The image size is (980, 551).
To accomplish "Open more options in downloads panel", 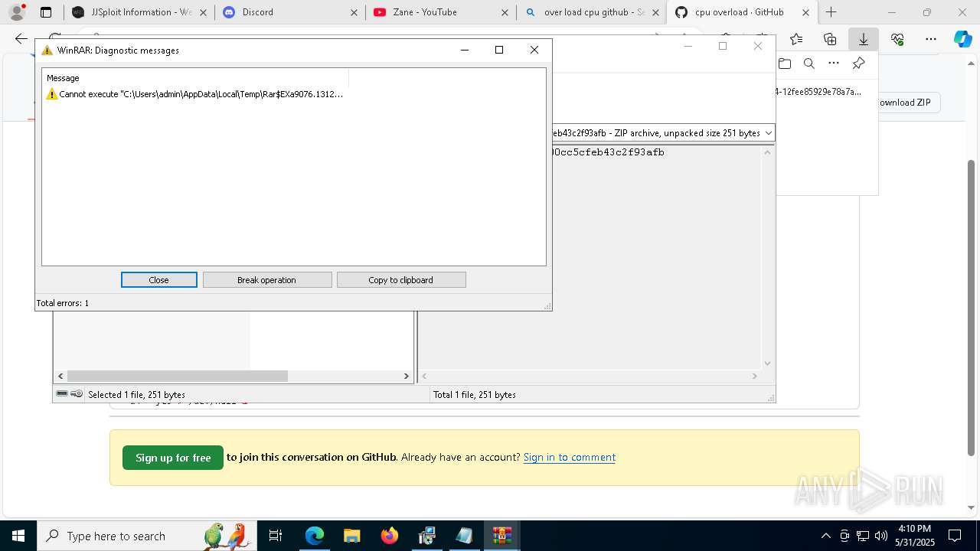I will [x=834, y=64].
